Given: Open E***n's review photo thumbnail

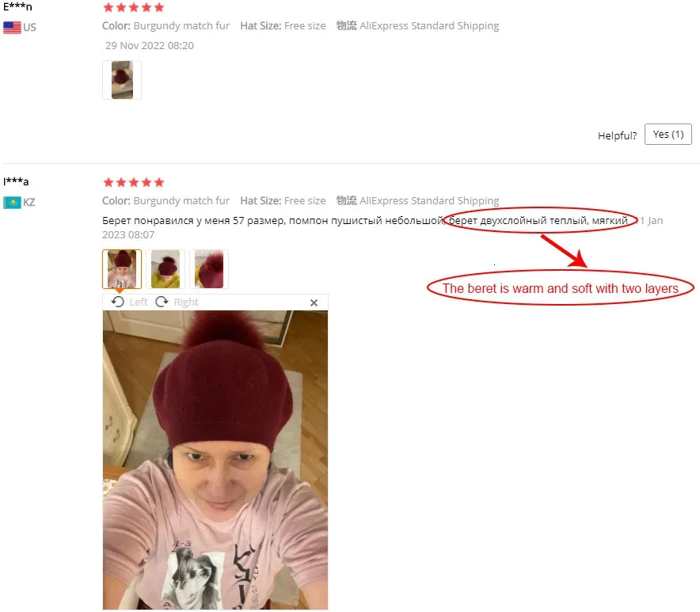Looking at the screenshot, I should point(122,80).
